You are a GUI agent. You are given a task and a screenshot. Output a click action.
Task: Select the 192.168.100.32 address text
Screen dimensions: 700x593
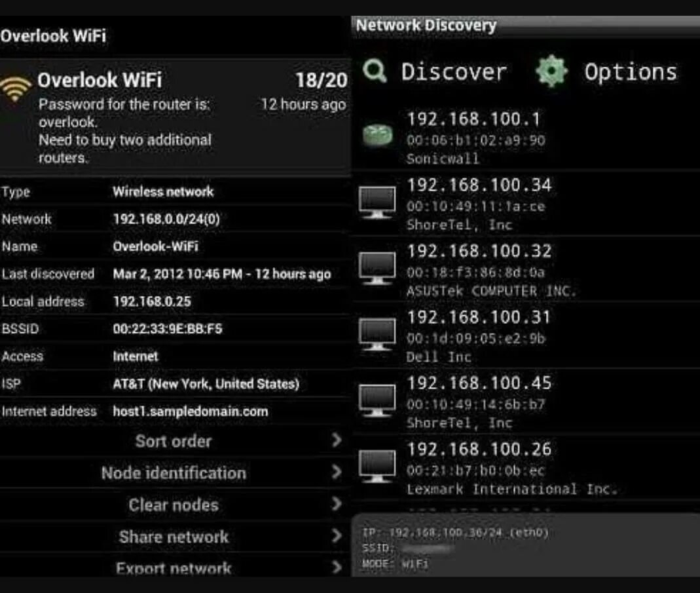(479, 251)
